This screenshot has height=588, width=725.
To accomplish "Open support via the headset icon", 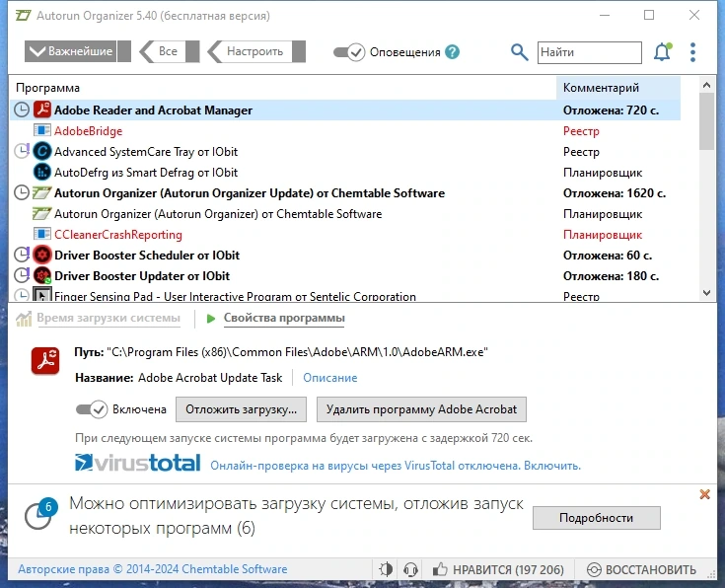I will tap(410, 569).
